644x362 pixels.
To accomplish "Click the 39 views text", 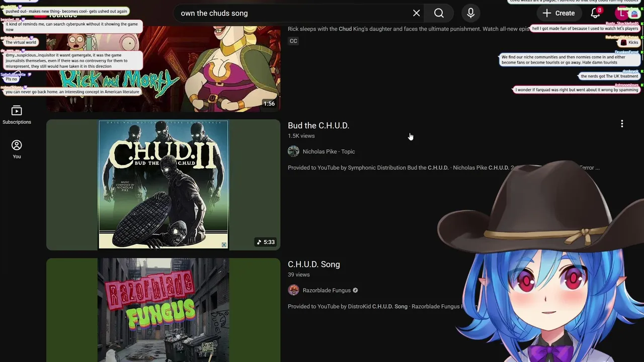I will (x=299, y=275).
